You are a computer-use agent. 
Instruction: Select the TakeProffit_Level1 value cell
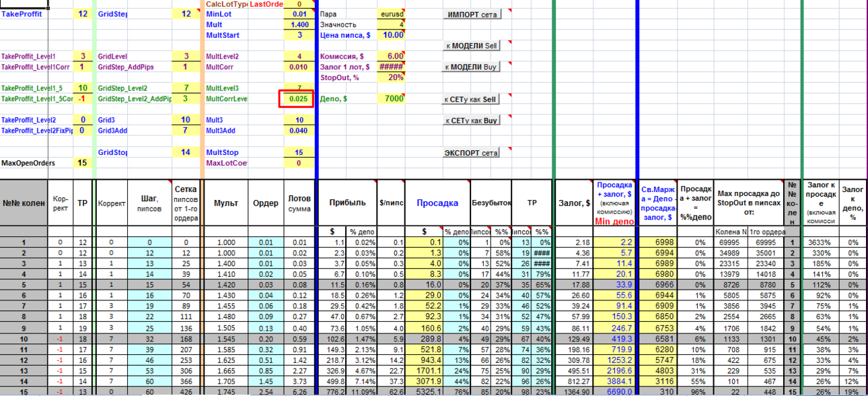[82, 57]
